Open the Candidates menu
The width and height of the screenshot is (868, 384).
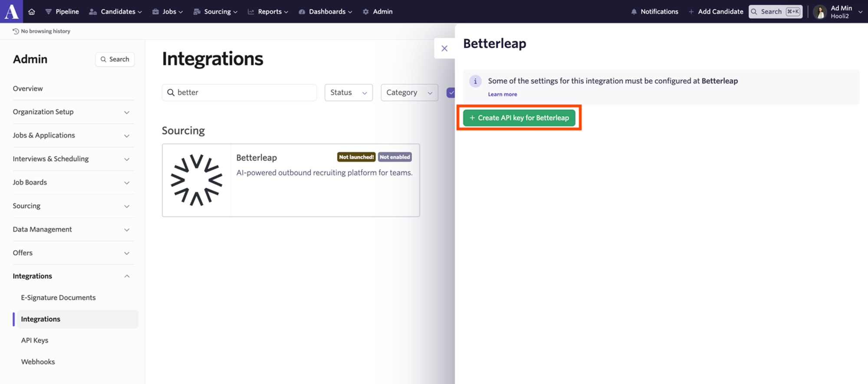click(x=115, y=12)
